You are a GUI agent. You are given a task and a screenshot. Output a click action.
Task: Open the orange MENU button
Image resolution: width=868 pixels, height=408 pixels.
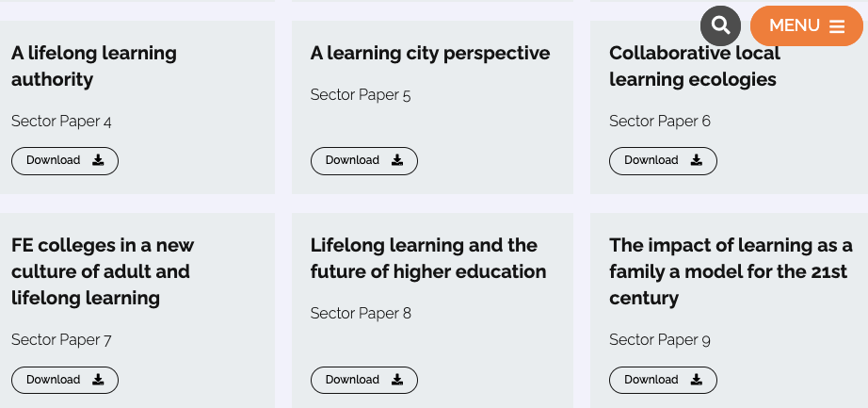(806, 25)
